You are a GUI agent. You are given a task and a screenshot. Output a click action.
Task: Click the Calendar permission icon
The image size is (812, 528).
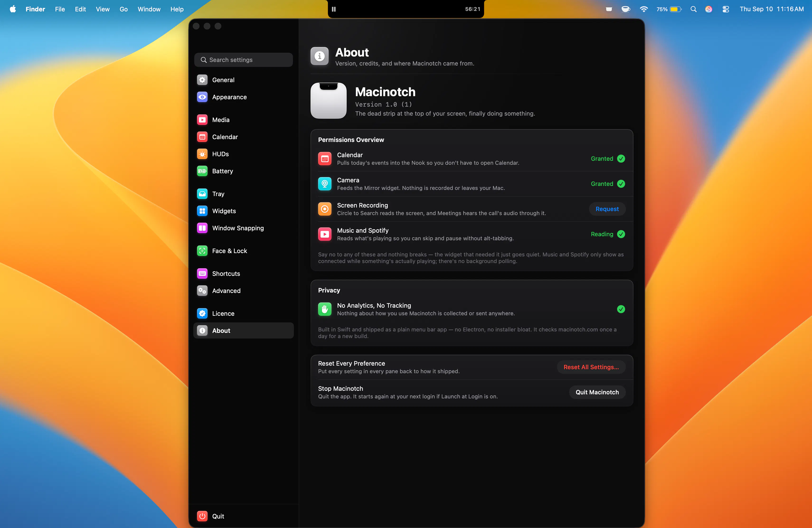325,159
